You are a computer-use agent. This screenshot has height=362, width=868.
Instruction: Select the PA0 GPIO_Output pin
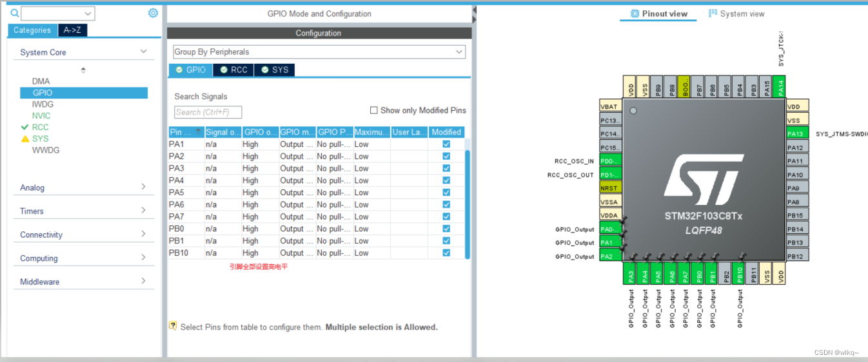click(x=610, y=229)
